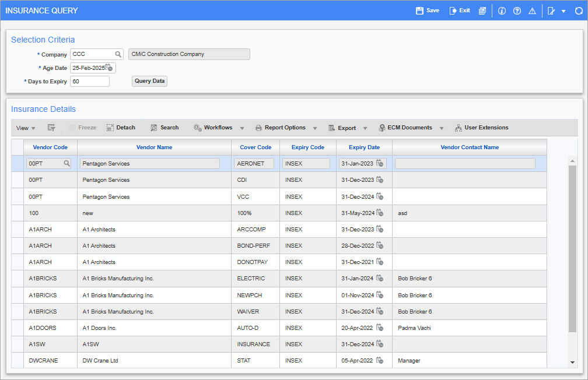
Task: Select the row header for A1DOORS
Action: tap(17, 328)
